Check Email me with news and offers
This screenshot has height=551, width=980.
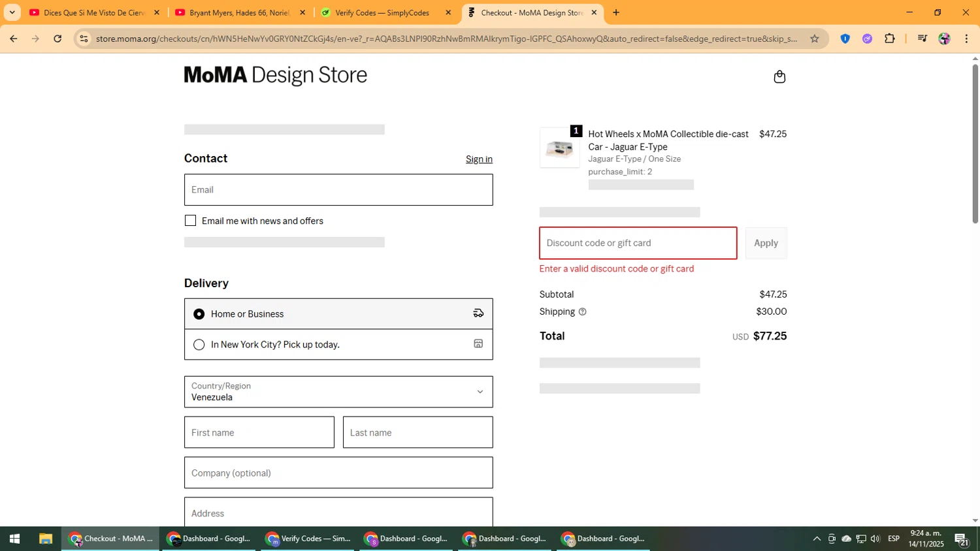pyautogui.click(x=190, y=221)
